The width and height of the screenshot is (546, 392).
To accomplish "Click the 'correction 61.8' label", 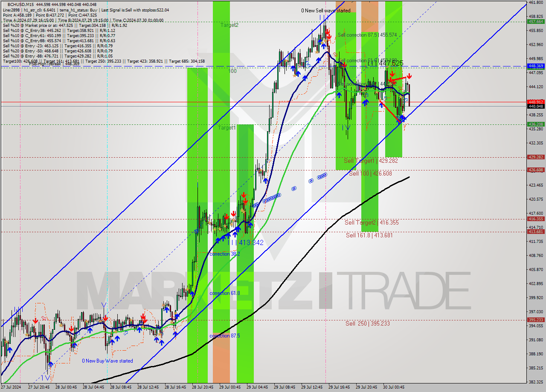I will tap(225, 293).
